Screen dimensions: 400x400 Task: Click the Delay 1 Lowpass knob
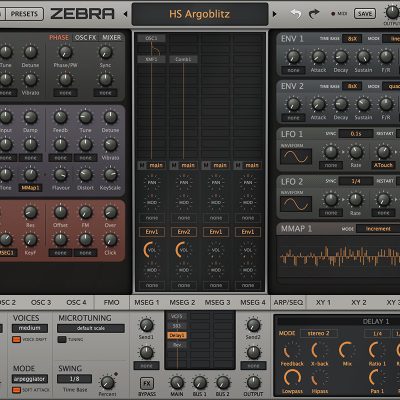292,378
